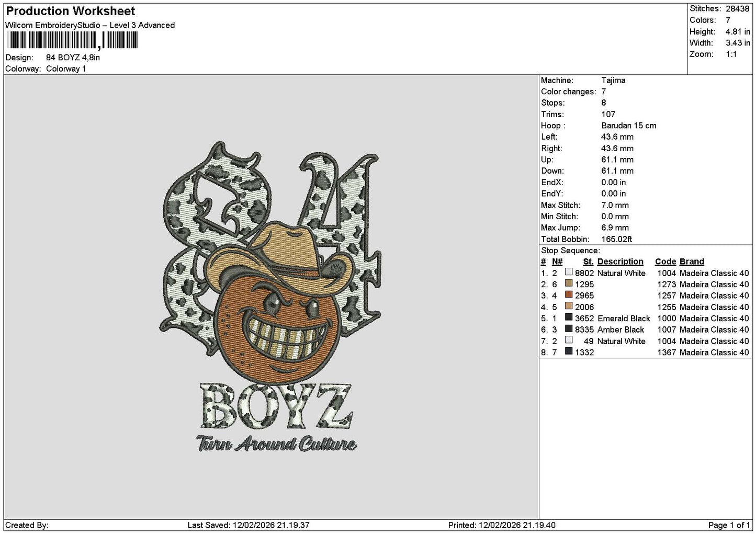Click the Color changes label
Image resolution: width=756 pixels, height=534 pixels.
click(x=569, y=92)
